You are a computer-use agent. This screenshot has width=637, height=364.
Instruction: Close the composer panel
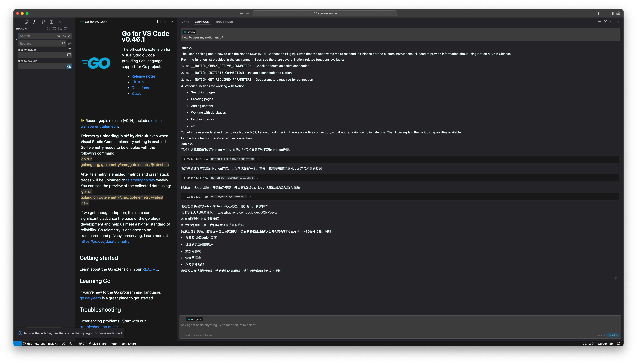click(618, 22)
